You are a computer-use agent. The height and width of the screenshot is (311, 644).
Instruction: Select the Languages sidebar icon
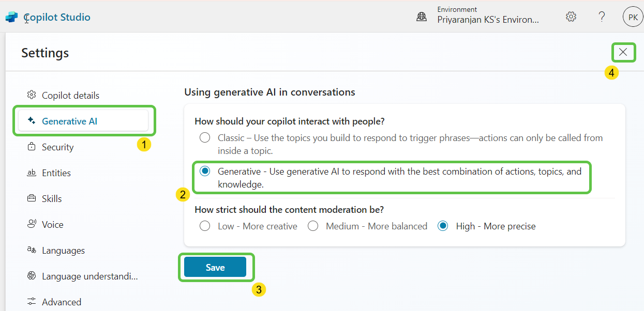(31, 250)
